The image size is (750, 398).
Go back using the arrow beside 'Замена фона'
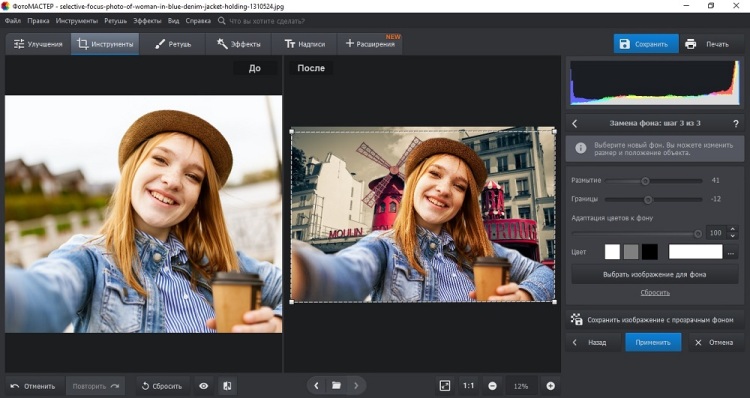574,123
